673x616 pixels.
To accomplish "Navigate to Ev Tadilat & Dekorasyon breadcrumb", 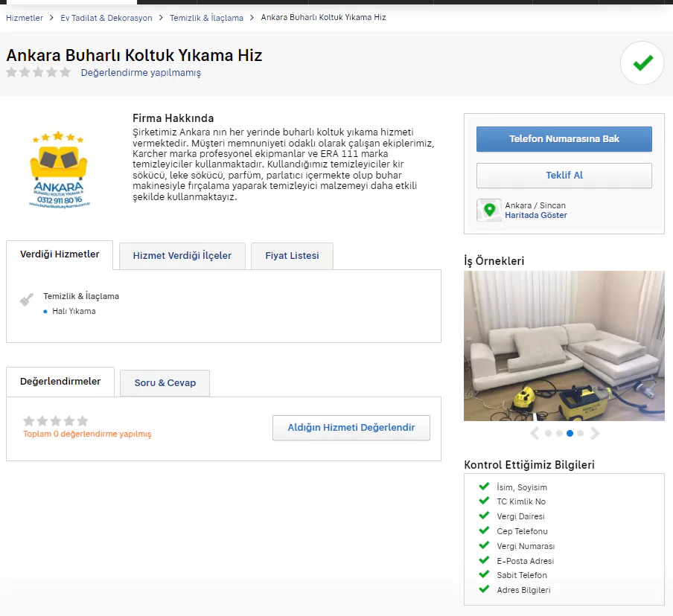I will [106, 18].
